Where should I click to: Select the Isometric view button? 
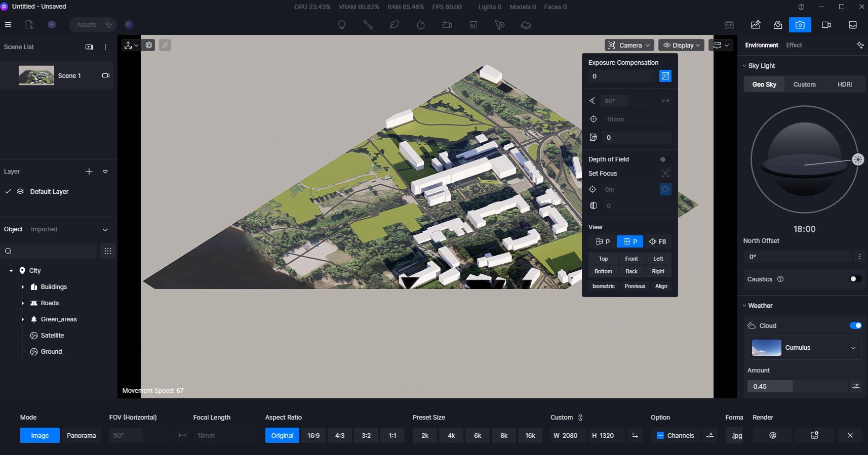tap(603, 286)
